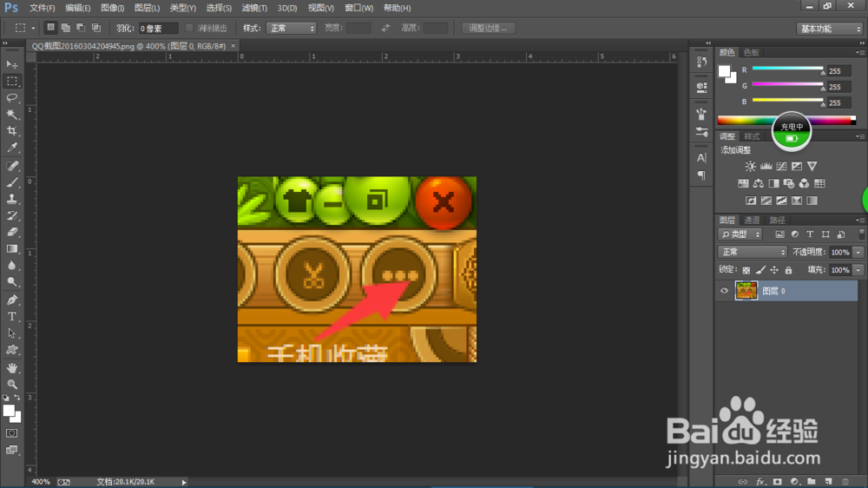Toggle pixel layer filter icon

pos(779,234)
